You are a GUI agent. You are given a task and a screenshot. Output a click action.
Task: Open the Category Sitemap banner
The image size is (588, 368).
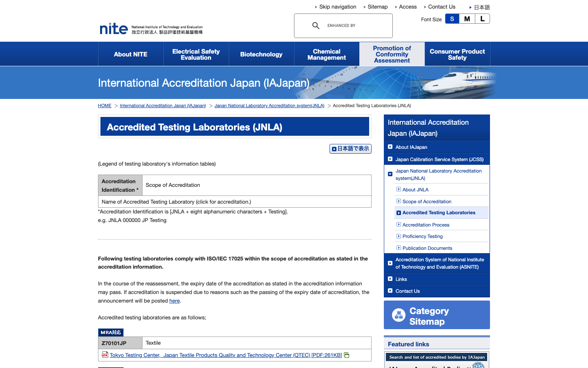tap(437, 315)
